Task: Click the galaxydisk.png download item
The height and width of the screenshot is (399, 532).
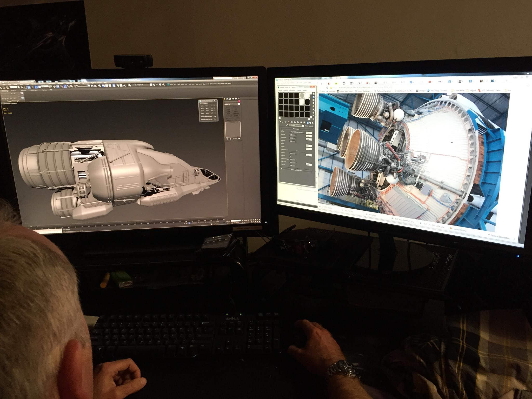Action: click(460, 230)
